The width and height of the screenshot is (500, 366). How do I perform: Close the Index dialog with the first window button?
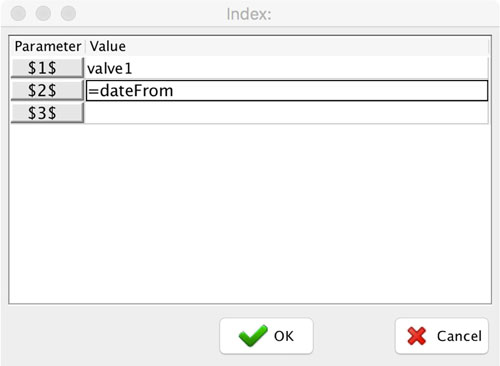click(18, 14)
